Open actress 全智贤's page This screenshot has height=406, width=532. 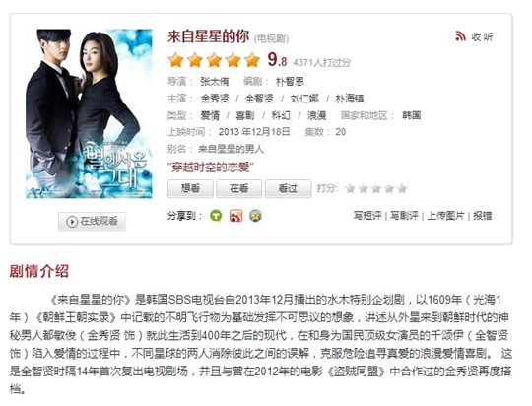259,99
